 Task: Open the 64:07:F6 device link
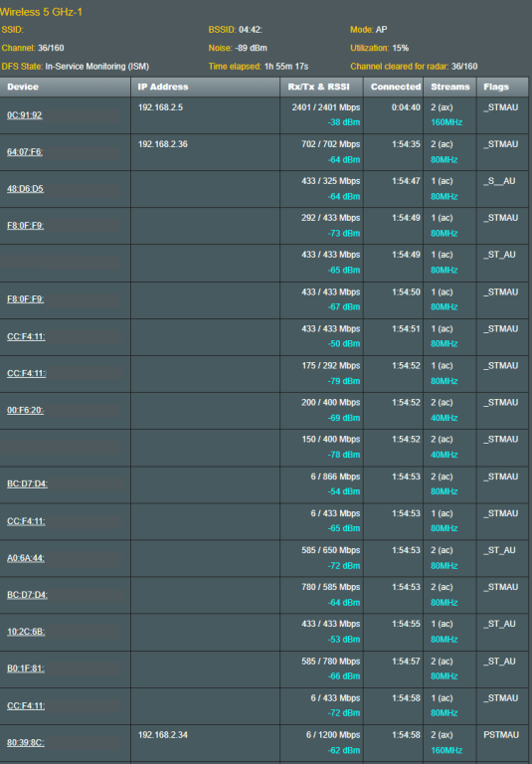[x=25, y=152]
